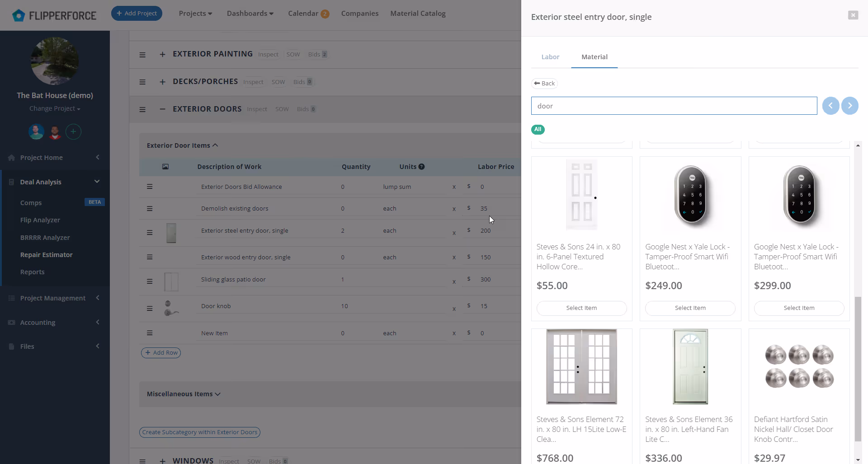Click the Bat House project photo

coord(55,61)
